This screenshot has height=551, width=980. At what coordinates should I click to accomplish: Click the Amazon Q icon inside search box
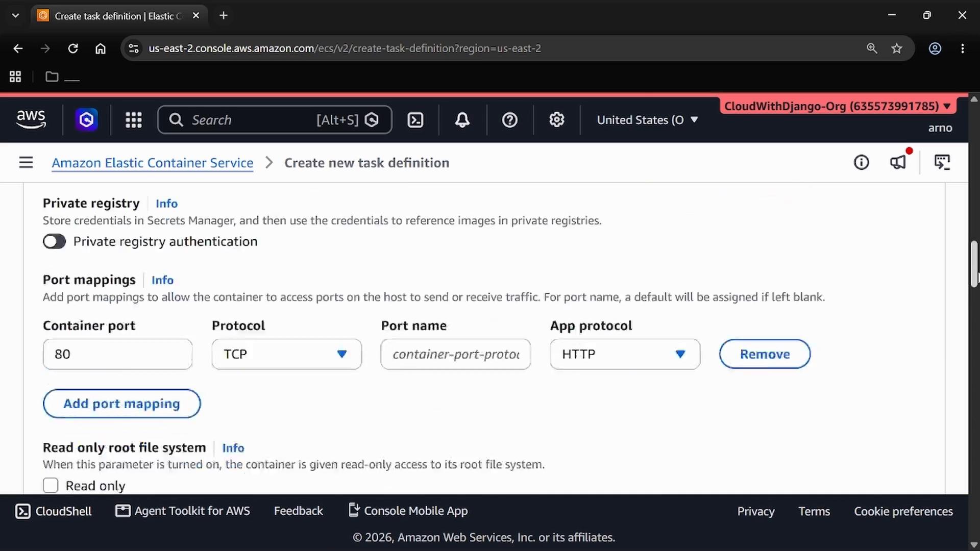(x=372, y=120)
